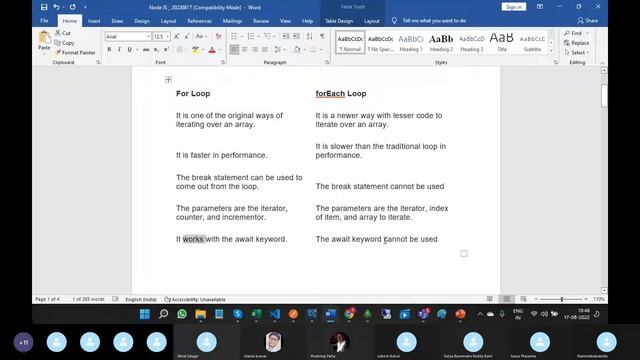Screen dimensions: 640x360
Task: Launch Visual Studio Code from the taskbar
Action: tap(275, 314)
